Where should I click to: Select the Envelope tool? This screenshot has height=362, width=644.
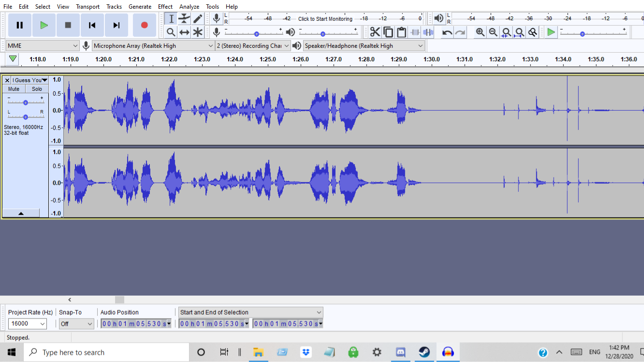coord(184,19)
